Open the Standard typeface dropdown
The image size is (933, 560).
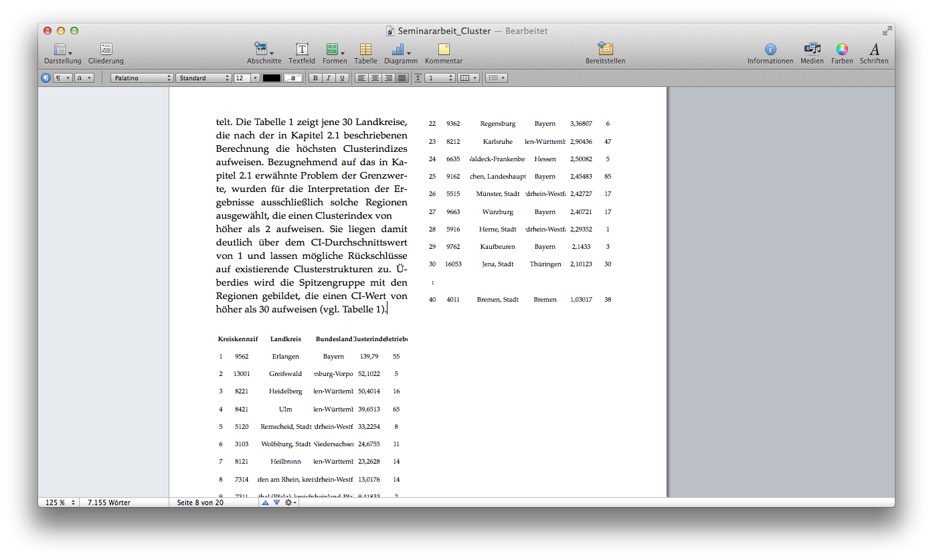(x=203, y=78)
